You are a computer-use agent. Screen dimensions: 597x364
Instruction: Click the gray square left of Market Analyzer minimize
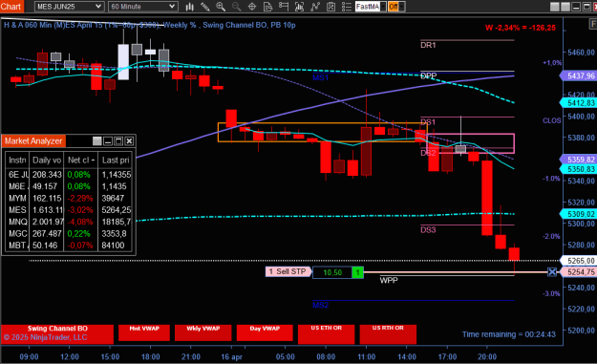97,141
